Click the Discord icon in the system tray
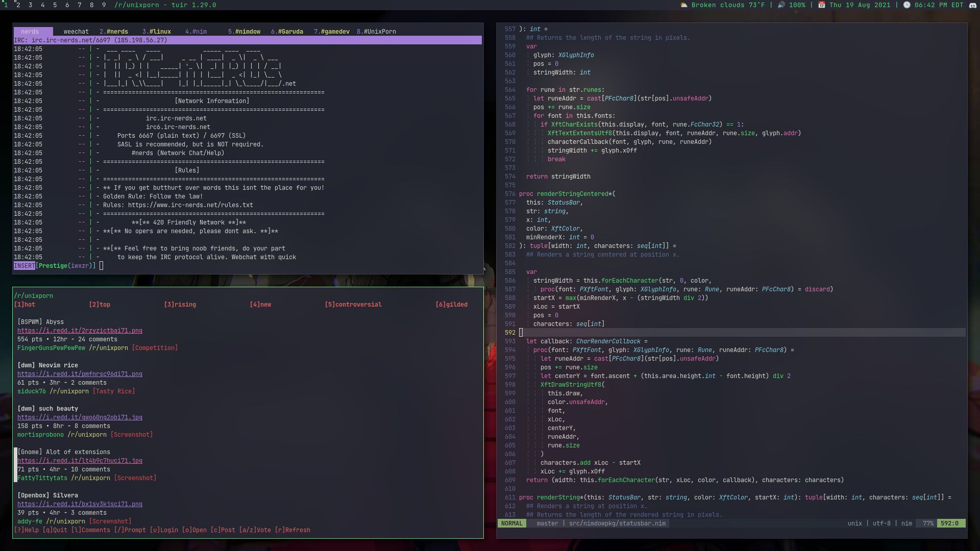The height and width of the screenshot is (551, 980). (971, 5)
